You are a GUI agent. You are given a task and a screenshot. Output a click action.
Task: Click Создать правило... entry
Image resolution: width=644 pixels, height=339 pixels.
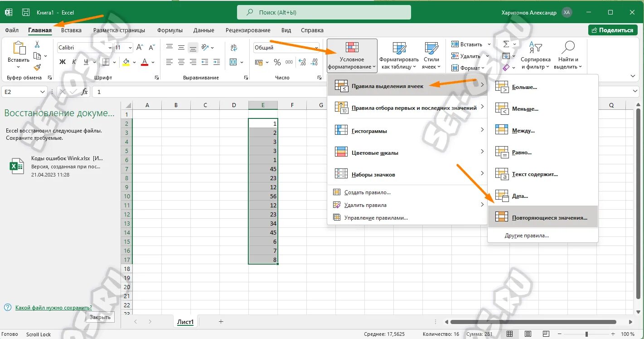407,192
